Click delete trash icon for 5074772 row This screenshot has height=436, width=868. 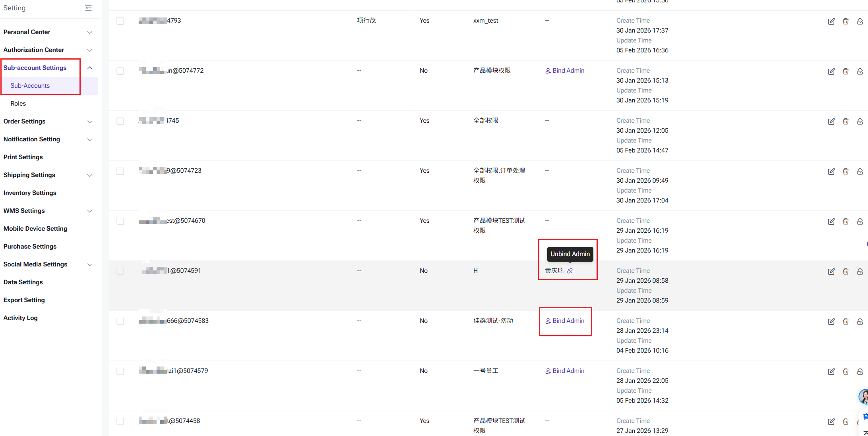pos(846,71)
